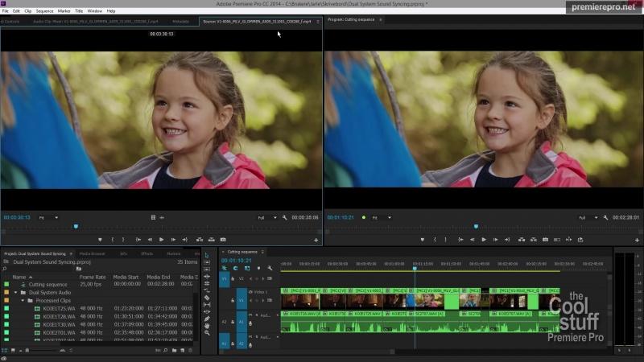Select the Razor tool in Tools panel
Screen dimensions: 644x362
tap(207, 296)
